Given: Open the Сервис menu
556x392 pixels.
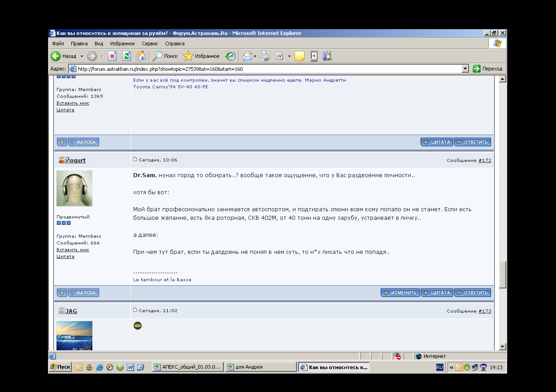Looking at the screenshot, I should (150, 44).
